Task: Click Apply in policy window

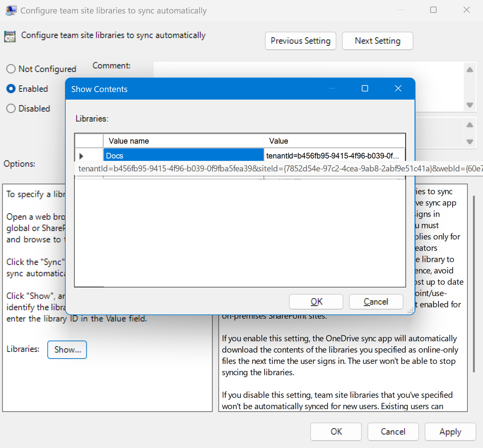Action: 450,432
